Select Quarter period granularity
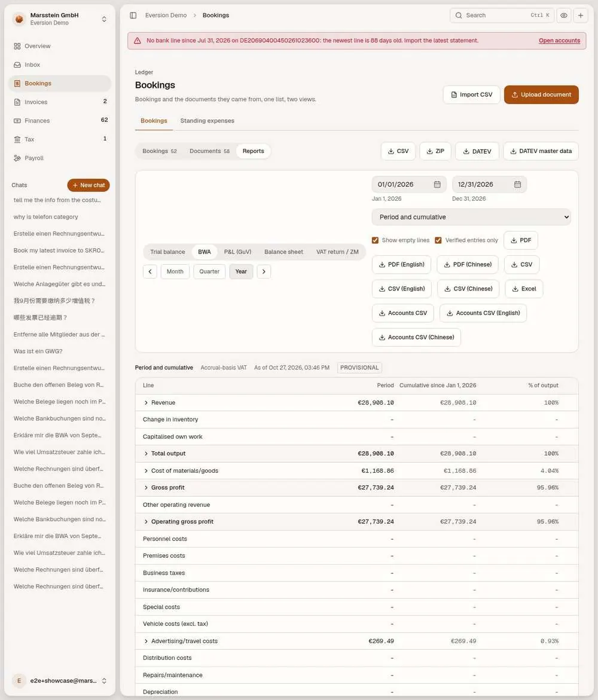598x700 pixels. pos(209,271)
